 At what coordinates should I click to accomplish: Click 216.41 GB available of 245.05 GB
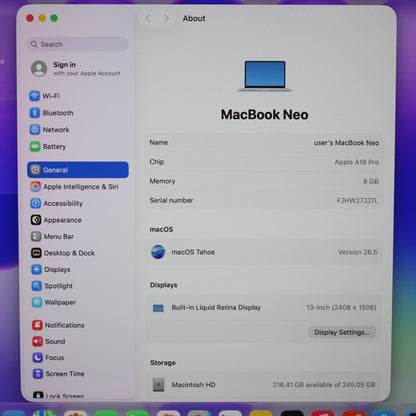[324, 385]
